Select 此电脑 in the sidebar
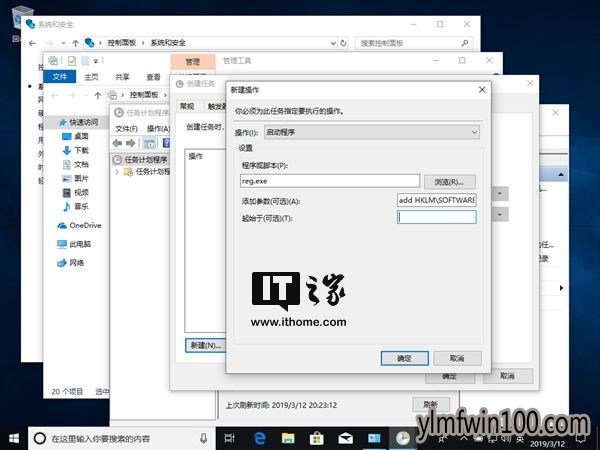600x450 pixels. 80,244
